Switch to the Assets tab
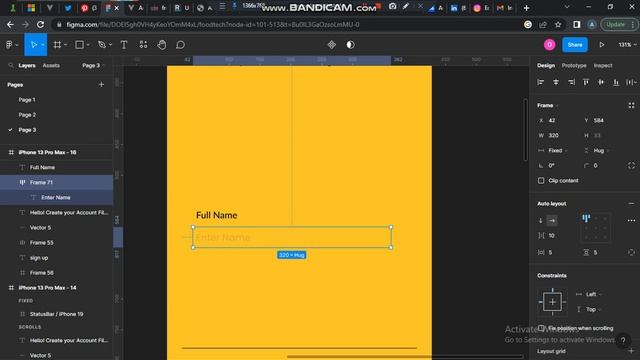The image size is (640, 360). [51, 65]
